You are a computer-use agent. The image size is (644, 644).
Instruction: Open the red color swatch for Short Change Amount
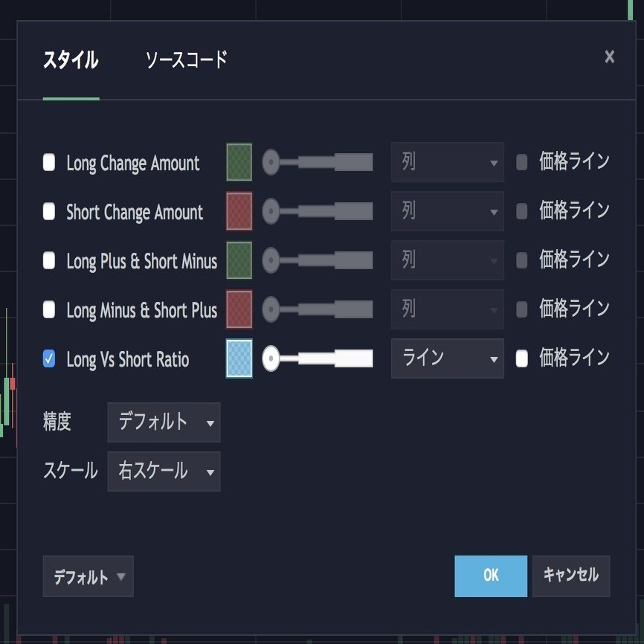point(239,213)
